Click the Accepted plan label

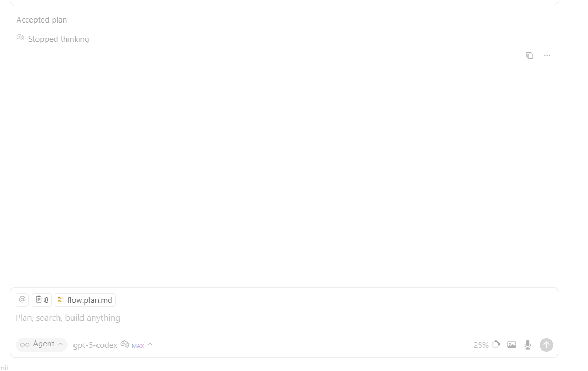point(42,20)
